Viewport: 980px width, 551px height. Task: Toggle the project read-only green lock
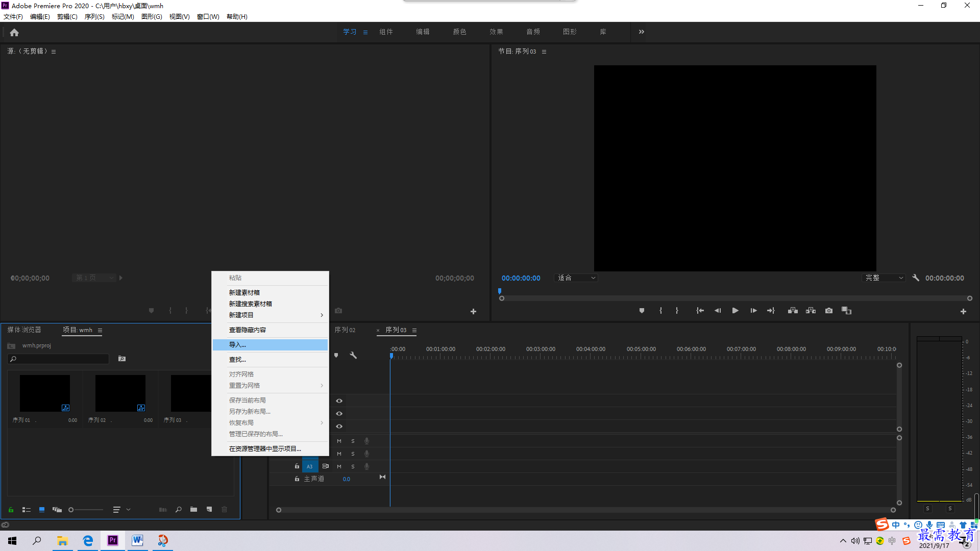11,510
